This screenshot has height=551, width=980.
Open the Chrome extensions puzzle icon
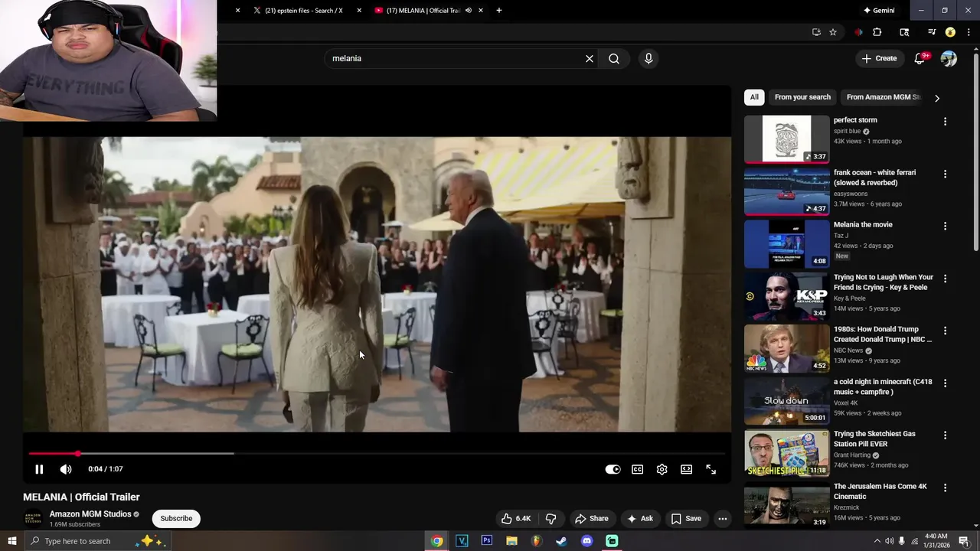[x=877, y=32]
